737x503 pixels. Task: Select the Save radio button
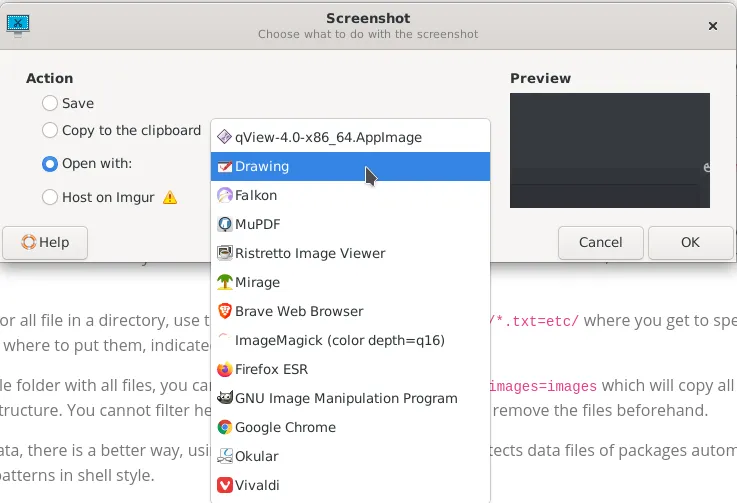[50, 103]
